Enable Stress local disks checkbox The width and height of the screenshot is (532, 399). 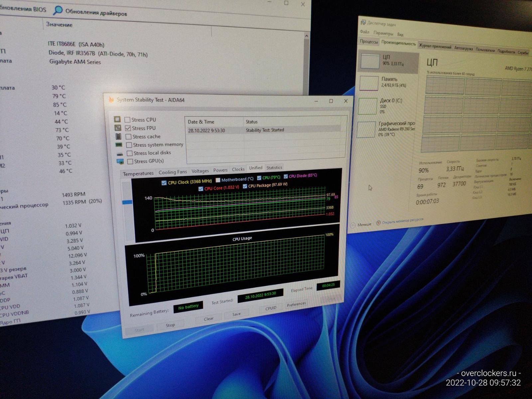click(130, 153)
